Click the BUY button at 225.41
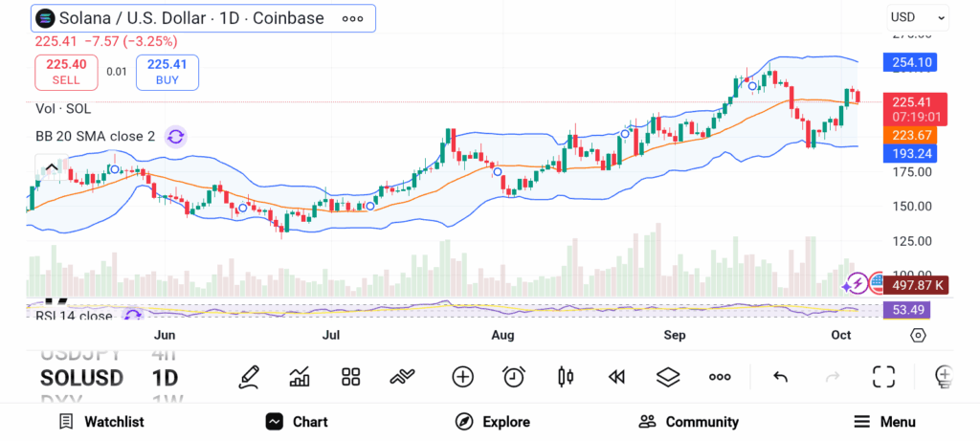Image resolution: width=980 pixels, height=441 pixels. [x=167, y=72]
